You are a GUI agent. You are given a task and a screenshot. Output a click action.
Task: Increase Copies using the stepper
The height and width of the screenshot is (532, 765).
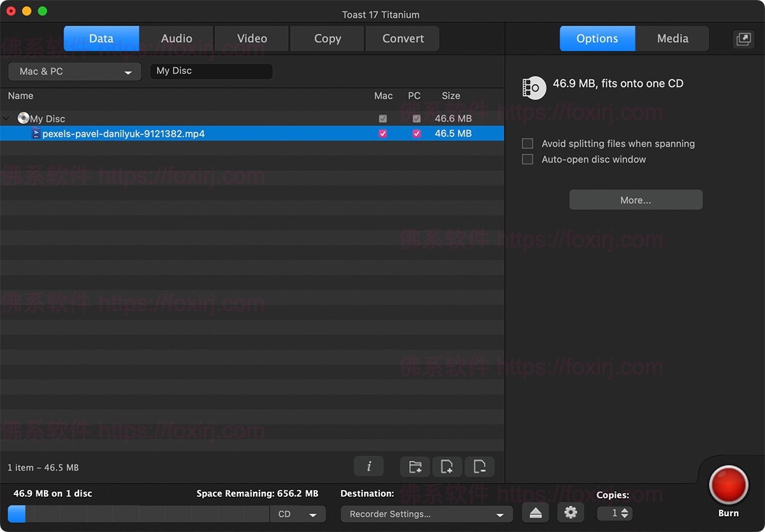click(623, 510)
